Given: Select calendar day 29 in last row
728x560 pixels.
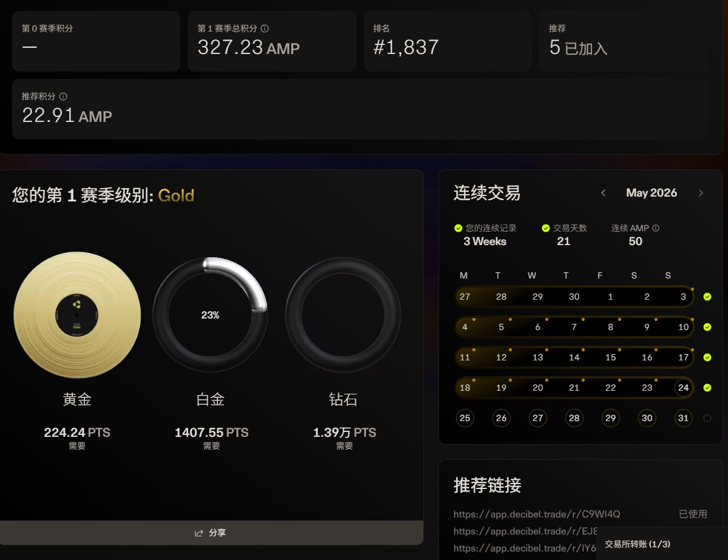Looking at the screenshot, I should pyautogui.click(x=611, y=418).
